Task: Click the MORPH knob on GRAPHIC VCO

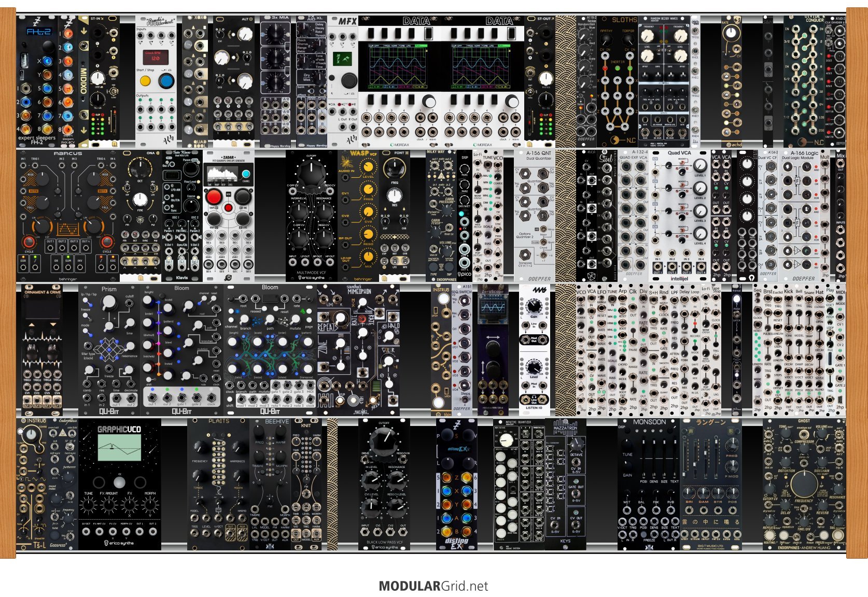Action: tap(150, 505)
